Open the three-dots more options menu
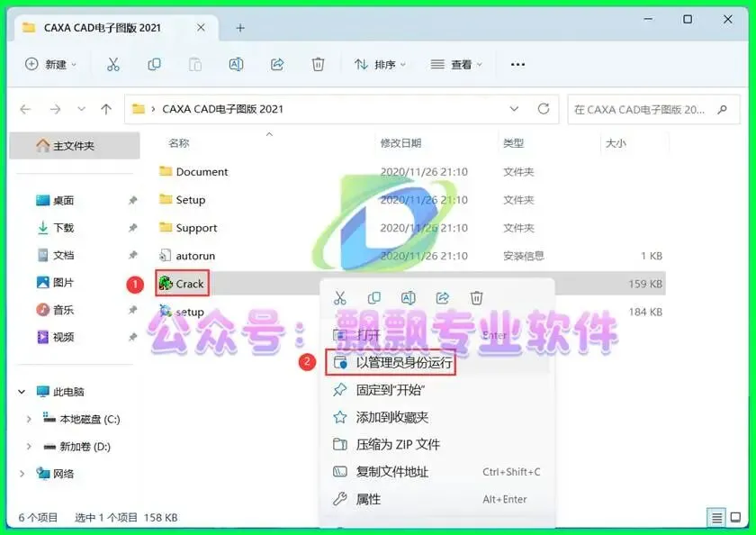Screen dimensions: 756x535 517,64
